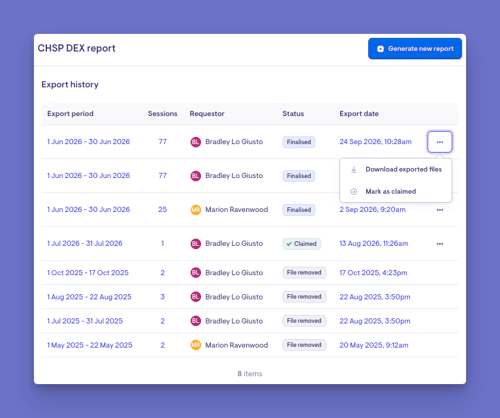Viewport: 500px width, 418px height.
Task: Open the 1 Jul 2026 - 31 Jul 2026 export period
Action: coord(85,244)
